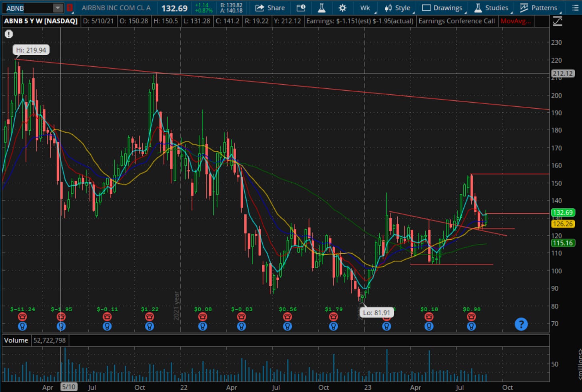The width and height of the screenshot is (582, 392).
Task: Click the green 115.16 price axis tag
Action: [563, 243]
